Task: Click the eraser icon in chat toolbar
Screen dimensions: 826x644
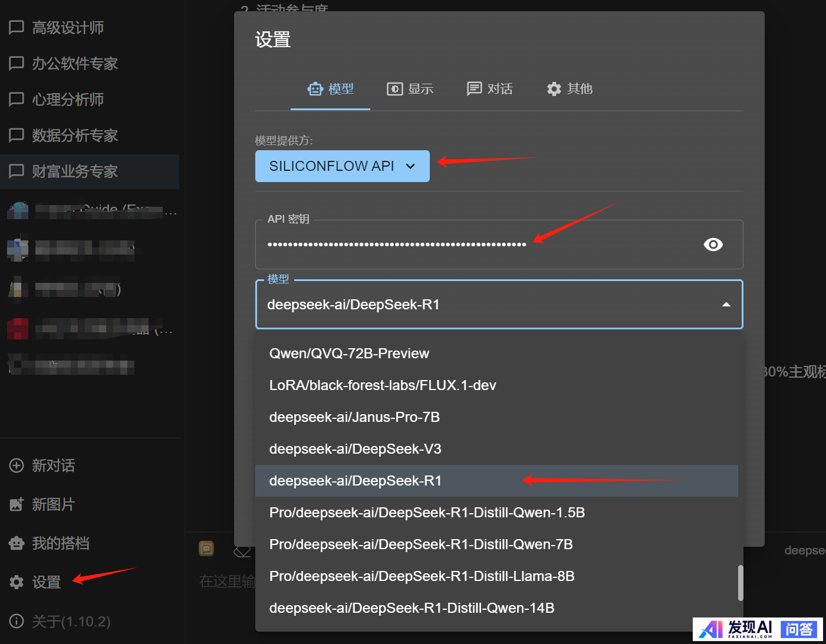Action: point(242,551)
